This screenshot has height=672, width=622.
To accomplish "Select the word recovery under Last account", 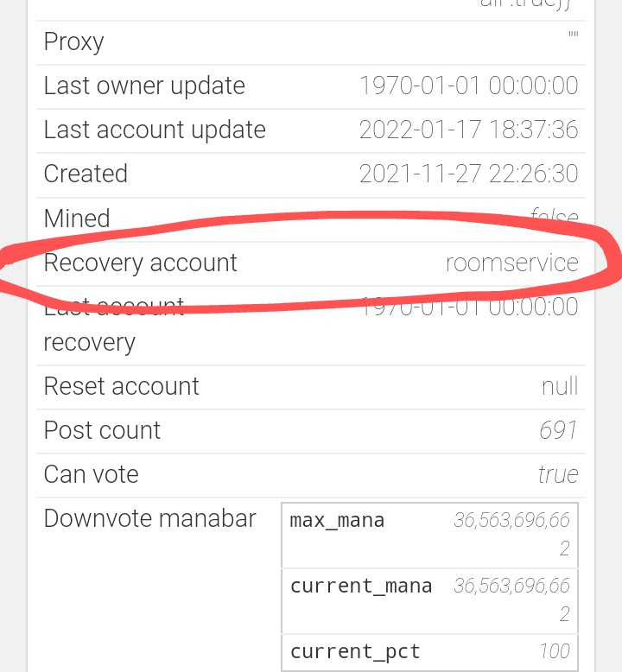I will 90,343.
